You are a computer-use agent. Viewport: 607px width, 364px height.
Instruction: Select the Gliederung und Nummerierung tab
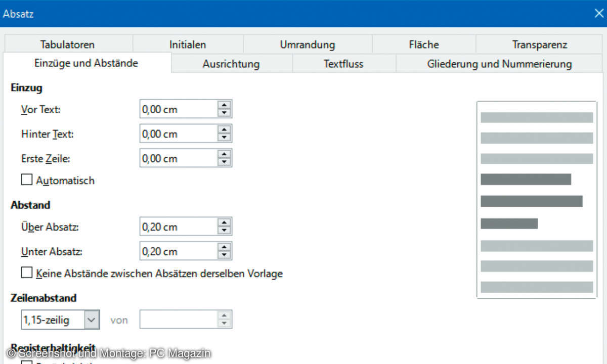(x=499, y=64)
